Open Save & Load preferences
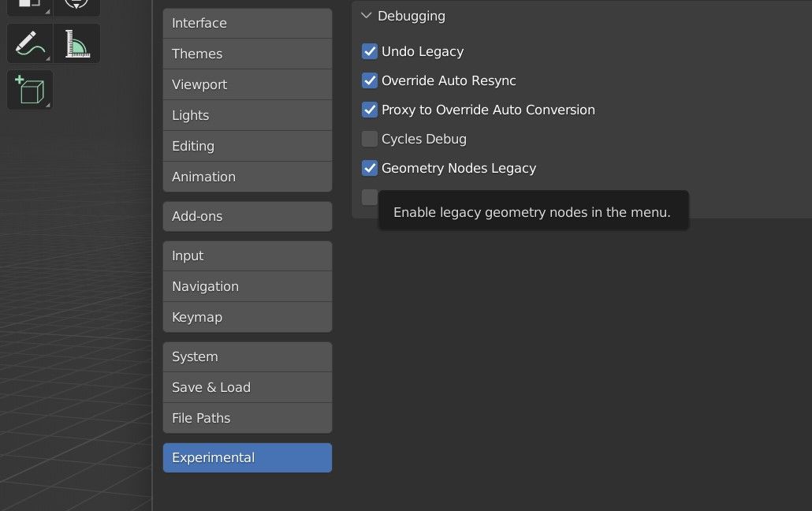The height and width of the screenshot is (511, 812). click(247, 387)
